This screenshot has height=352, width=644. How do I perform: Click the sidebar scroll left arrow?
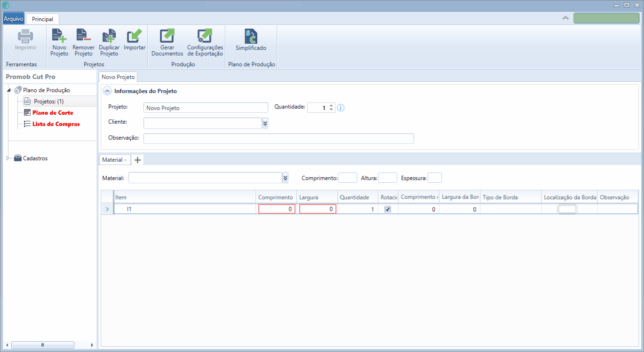click(x=7, y=345)
